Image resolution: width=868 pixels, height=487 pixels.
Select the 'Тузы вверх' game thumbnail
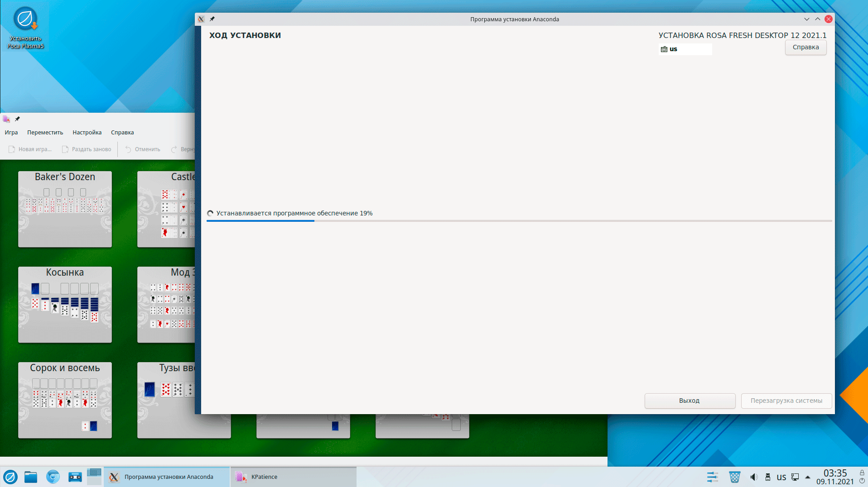[166, 400]
